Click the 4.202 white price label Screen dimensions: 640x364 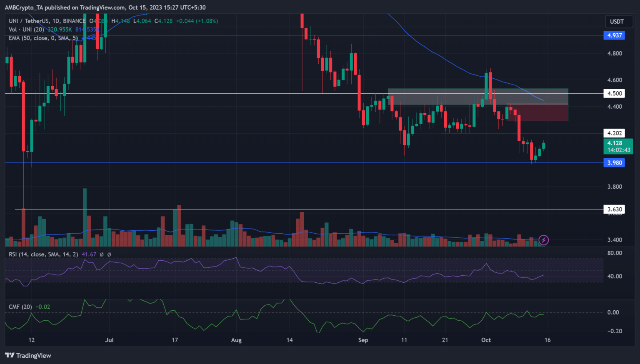click(x=614, y=133)
